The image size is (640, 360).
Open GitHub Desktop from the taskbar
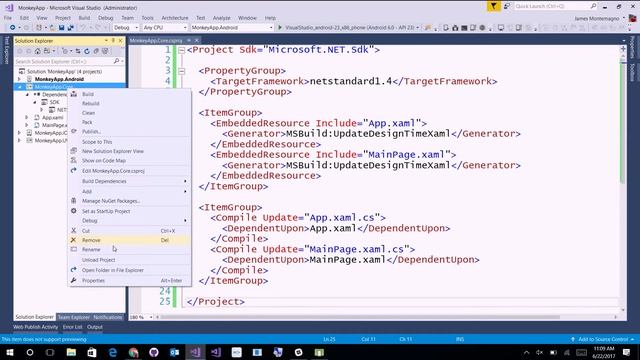point(154,352)
